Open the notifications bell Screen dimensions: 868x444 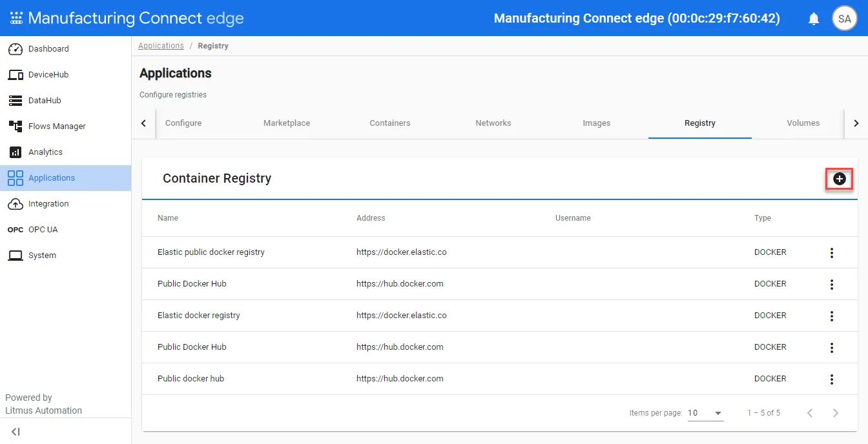pos(814,19)
